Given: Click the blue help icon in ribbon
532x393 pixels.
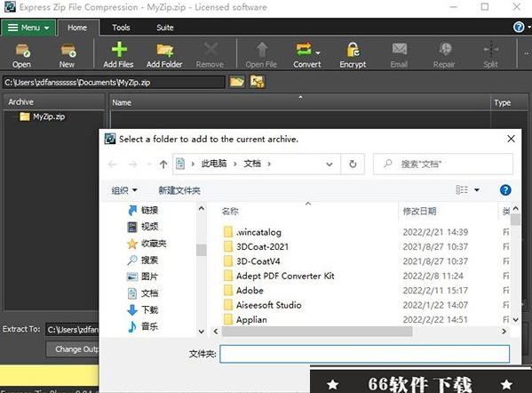Looking at the screenshot, I should pyautogui.click(x=519, y=27).
